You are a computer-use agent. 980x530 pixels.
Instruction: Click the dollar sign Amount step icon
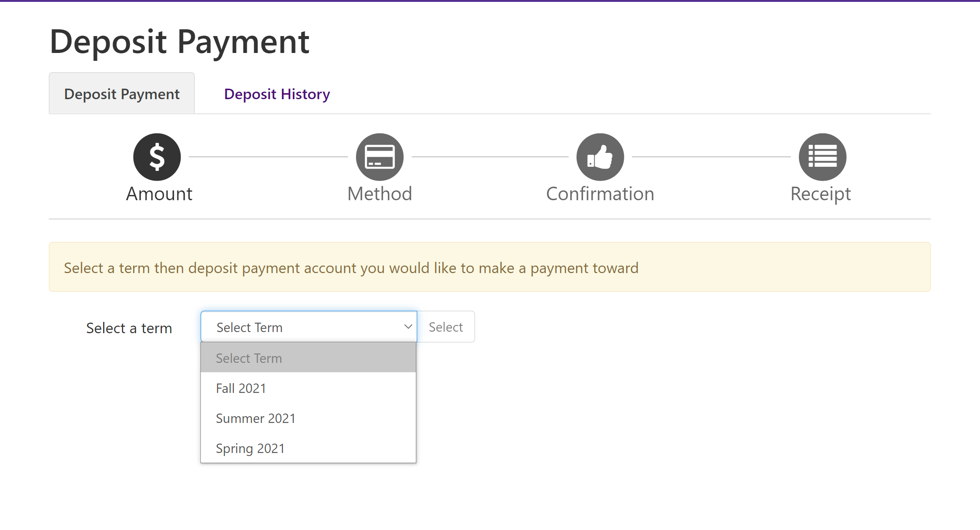tap(157, 157)
